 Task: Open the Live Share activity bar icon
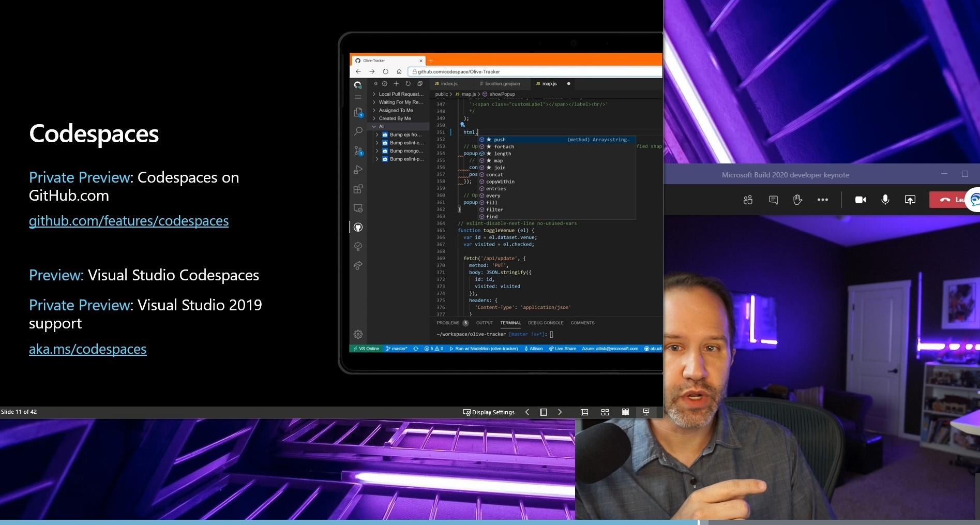tap(358, 265)
